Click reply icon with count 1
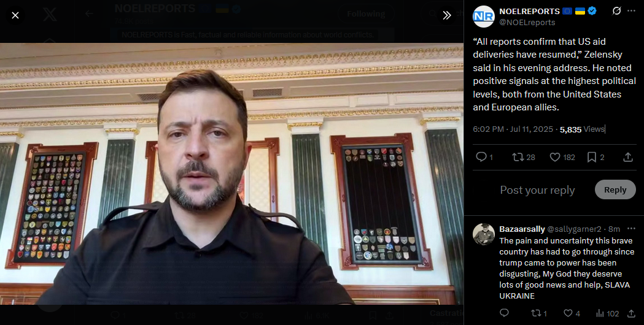This screenshot has width=644, height=325. [x=484, y=157]
